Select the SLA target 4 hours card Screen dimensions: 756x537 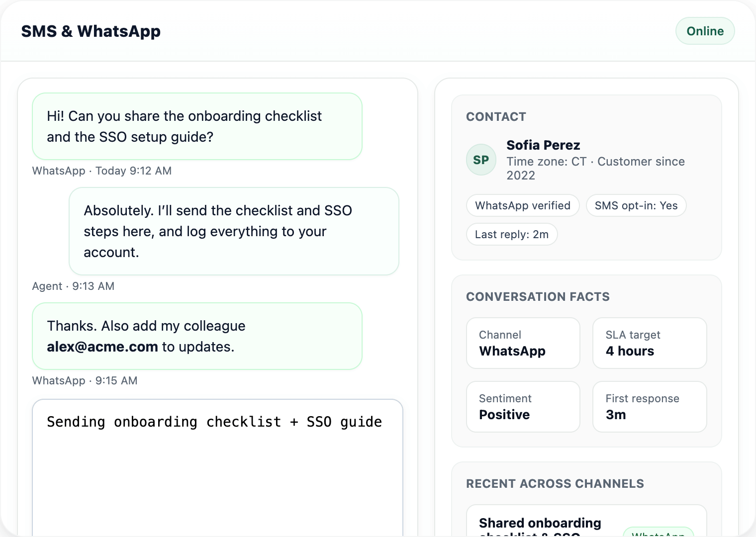coord(650,343)
